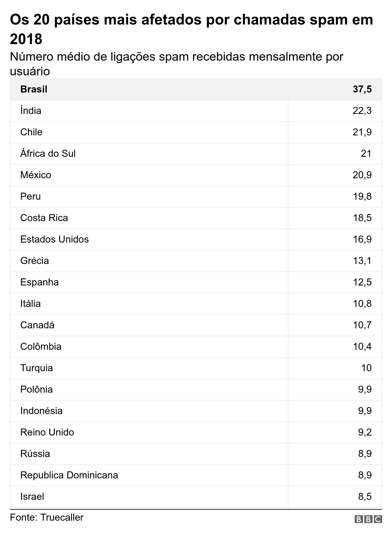Select the Turquia row label
392x536 pixels.
(x=36, y=368)
